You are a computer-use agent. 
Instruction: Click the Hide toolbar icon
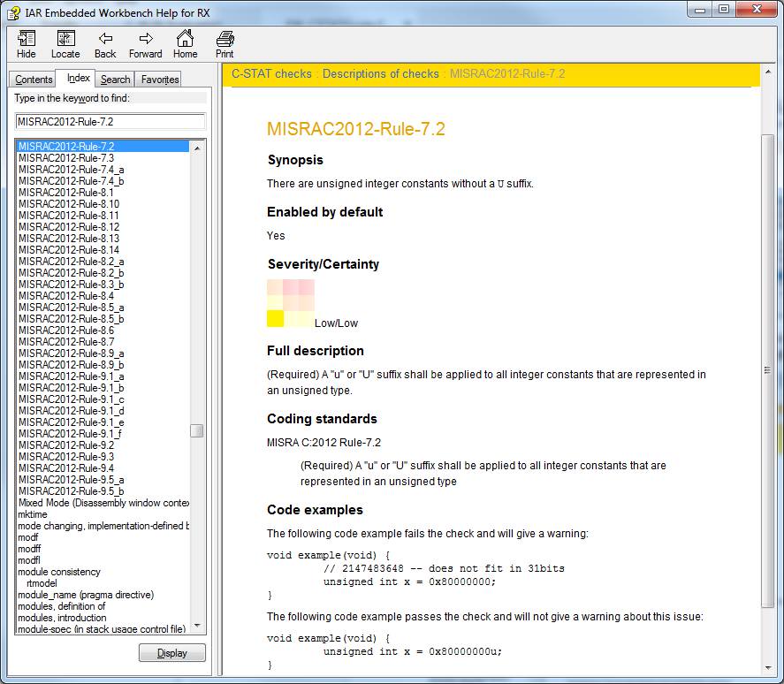pos(27,39)
